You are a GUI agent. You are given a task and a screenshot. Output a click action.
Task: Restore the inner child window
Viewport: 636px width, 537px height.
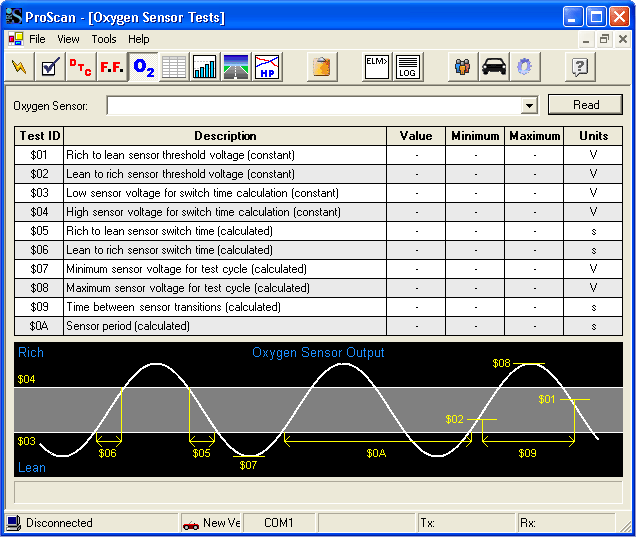pyautogui.click(x=604, y=39)
